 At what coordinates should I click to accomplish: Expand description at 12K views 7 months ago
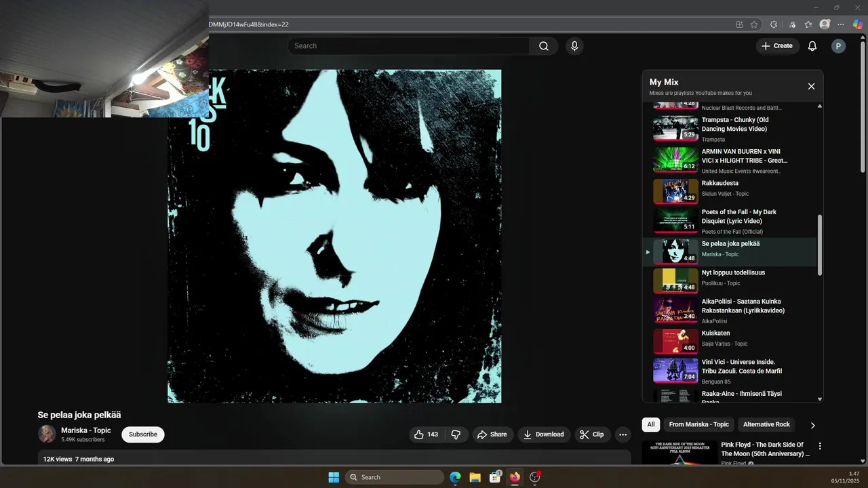coord(334,459)
